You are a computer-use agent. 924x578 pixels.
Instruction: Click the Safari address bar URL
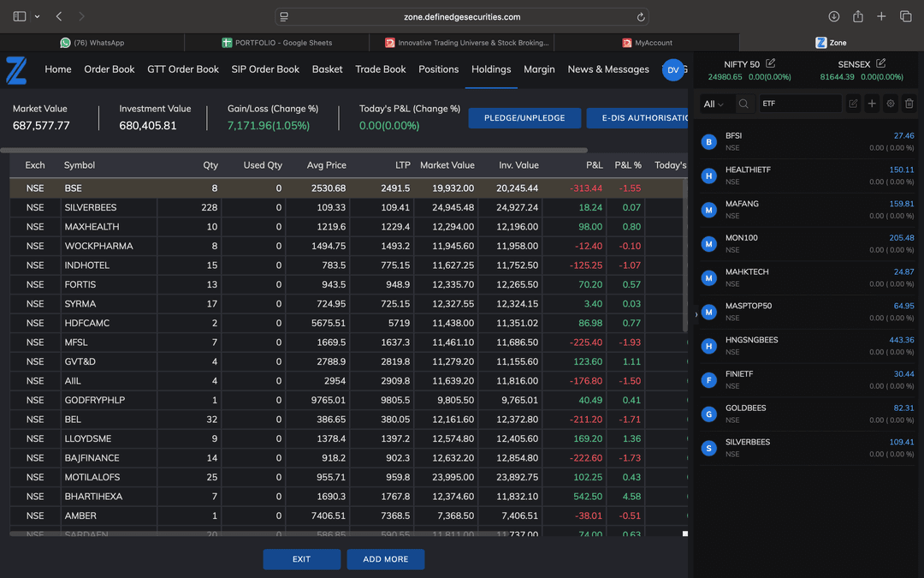(x=462, y=17)
